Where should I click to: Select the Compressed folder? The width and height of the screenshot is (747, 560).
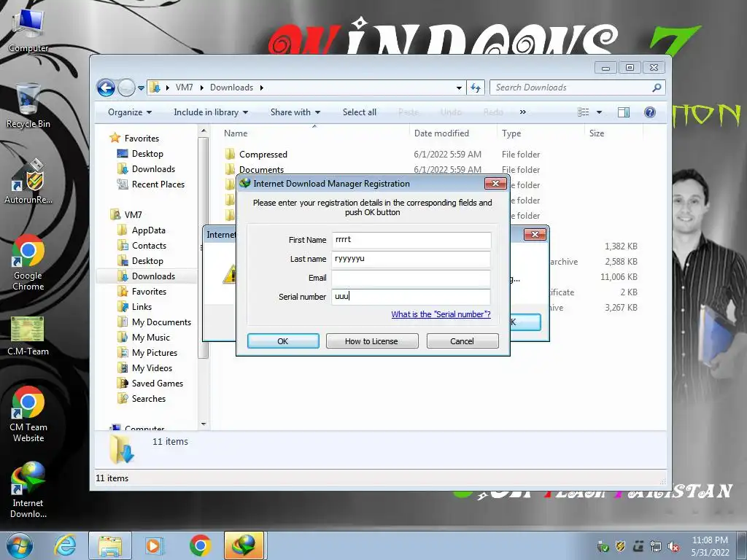tap(263, 155)
